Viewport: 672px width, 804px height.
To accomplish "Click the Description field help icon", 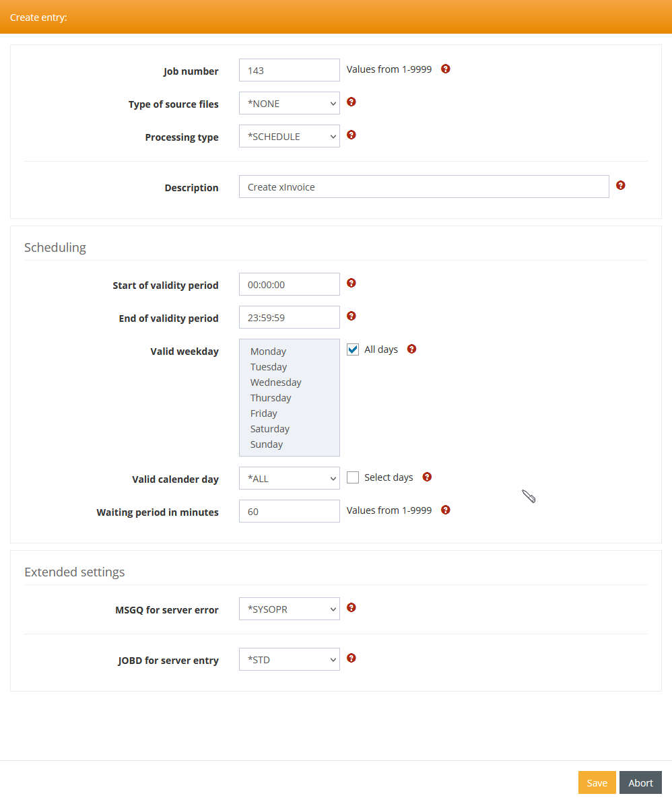I will [x=621, y=185].
